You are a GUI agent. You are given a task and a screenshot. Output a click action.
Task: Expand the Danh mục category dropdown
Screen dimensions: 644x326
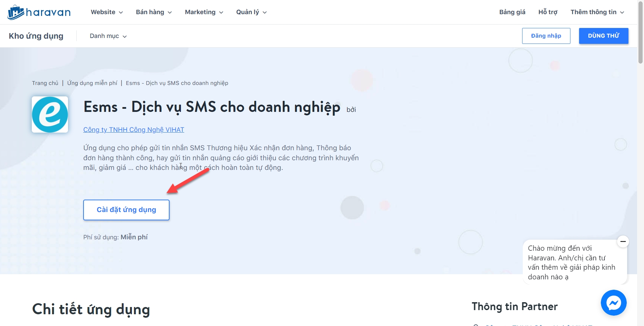coord(108,36)
